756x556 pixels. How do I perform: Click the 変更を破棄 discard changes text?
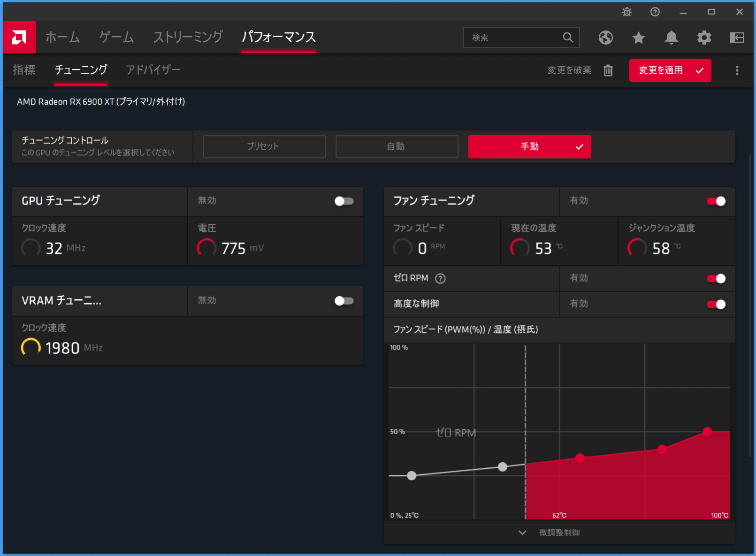coord(569,70)
